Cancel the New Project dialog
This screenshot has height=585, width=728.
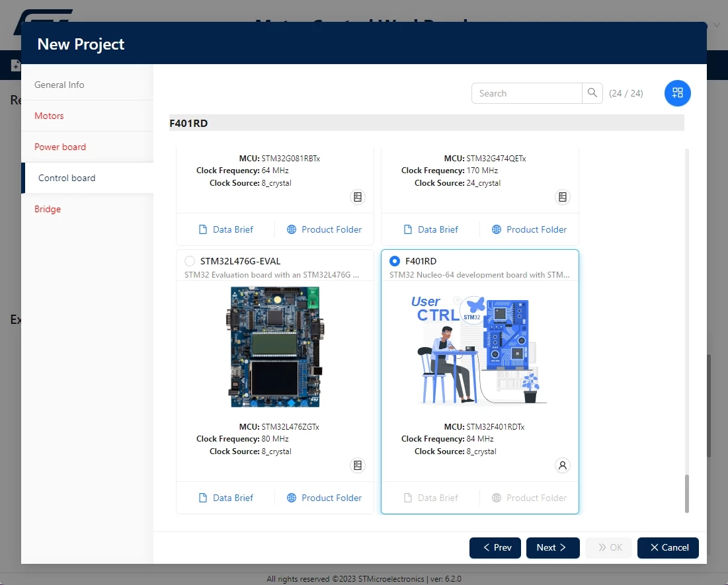tap(668, 548)
